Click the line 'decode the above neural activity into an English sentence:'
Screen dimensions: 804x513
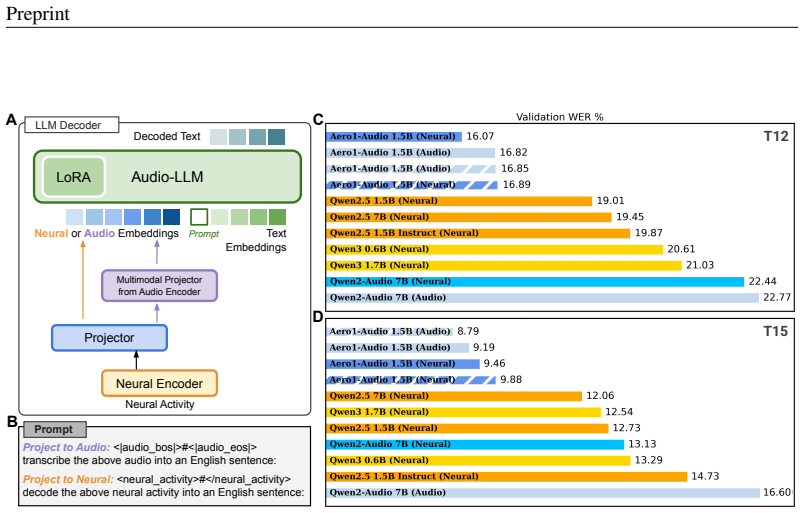[163, 492]
